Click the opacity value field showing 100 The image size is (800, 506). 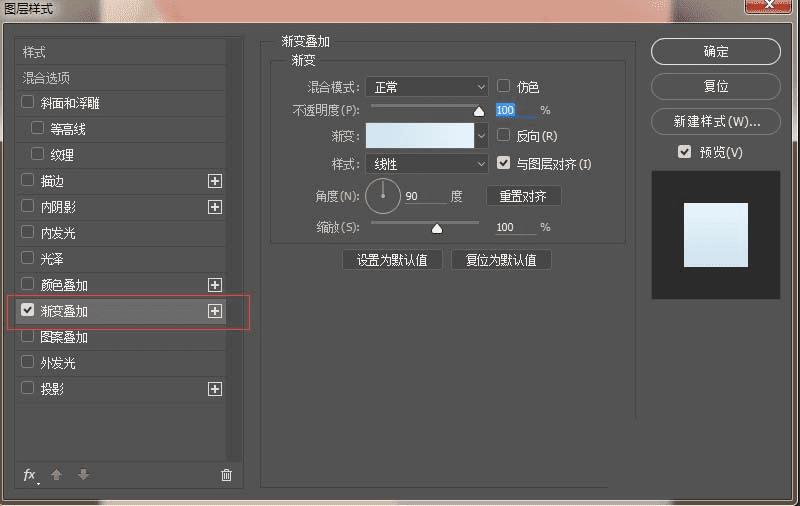516,110
